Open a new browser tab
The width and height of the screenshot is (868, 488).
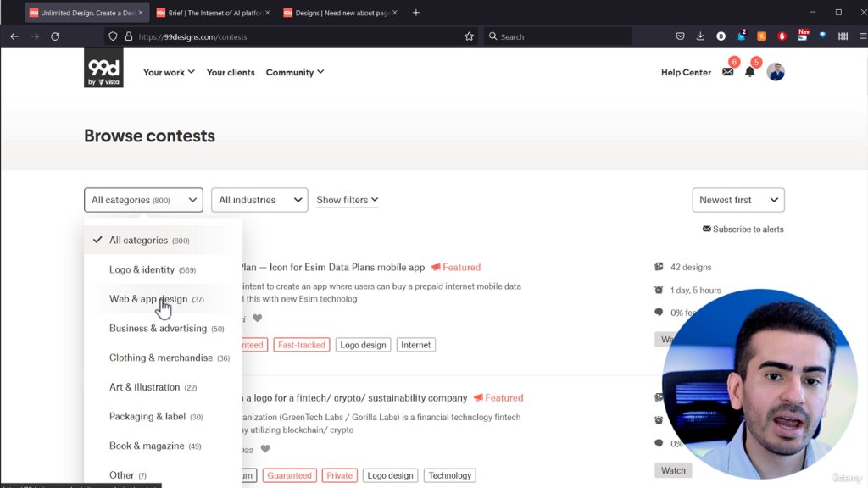[x=415, y=12]
